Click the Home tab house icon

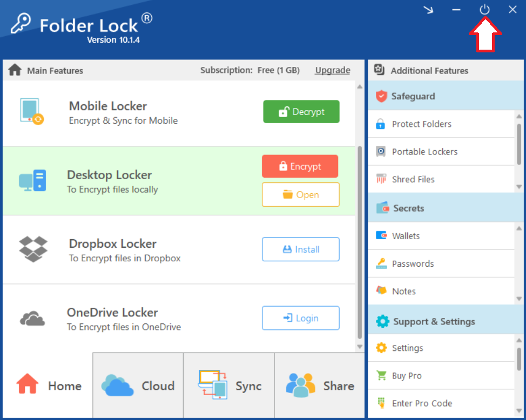(x=27, y=383)
